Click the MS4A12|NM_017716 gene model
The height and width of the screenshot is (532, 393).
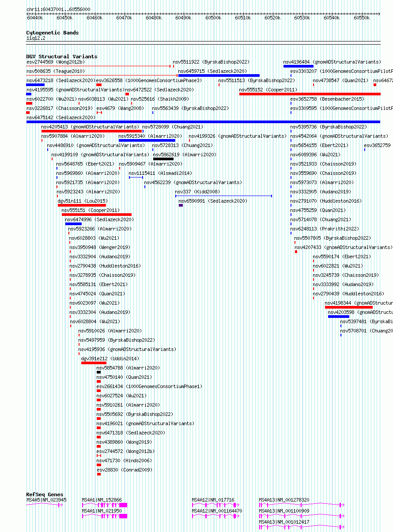[x=215, y=505]
